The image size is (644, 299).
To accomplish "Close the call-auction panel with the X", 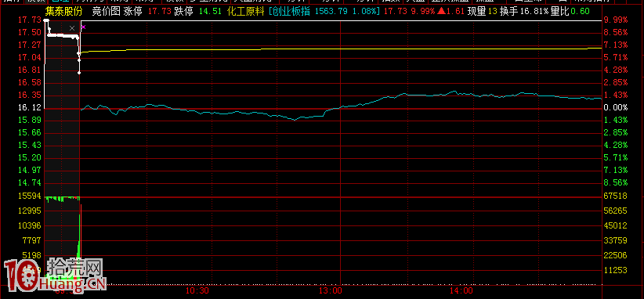I will [x=72, y=28].
